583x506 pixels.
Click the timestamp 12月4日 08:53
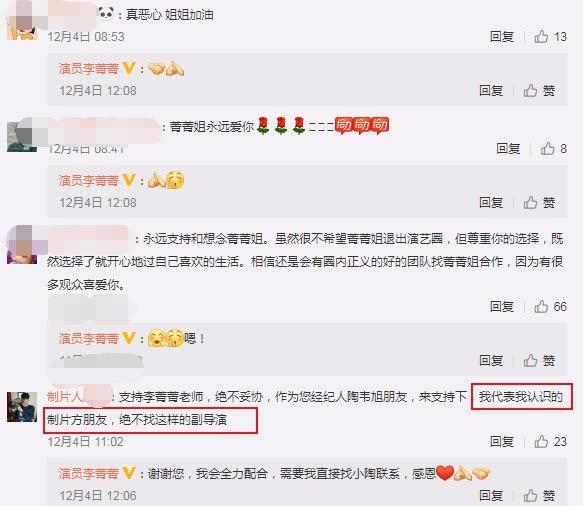pyautogui.click(x=86, y=36)
